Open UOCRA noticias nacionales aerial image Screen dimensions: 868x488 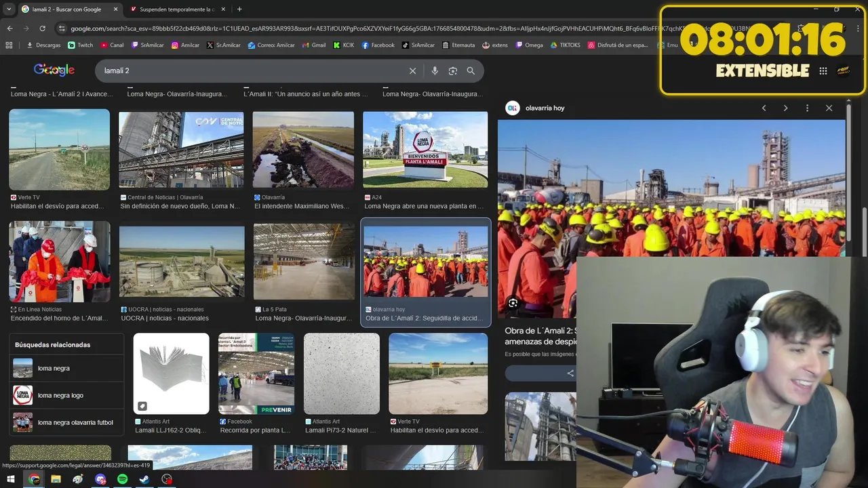(182, 262)
